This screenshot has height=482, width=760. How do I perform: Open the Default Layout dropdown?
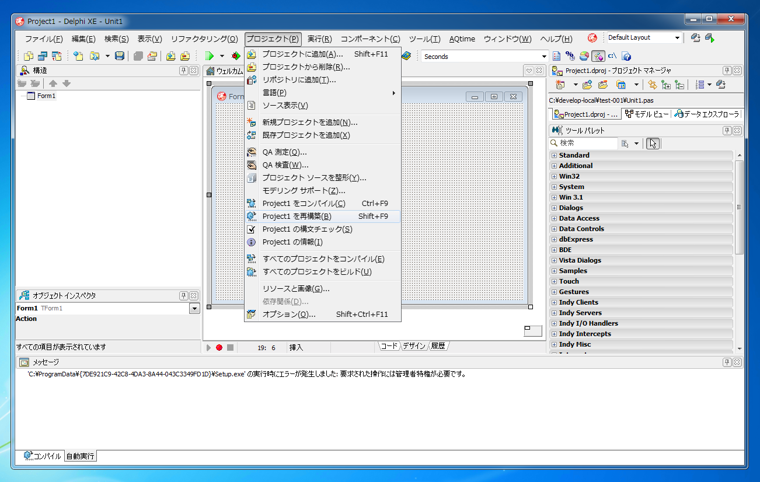point(677,38)
